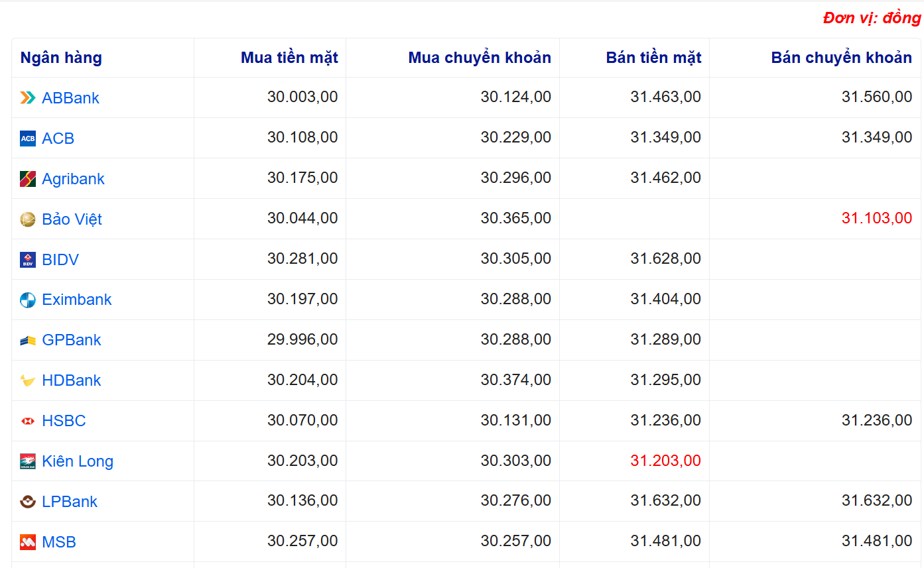Open the ABBank link

click(70, 98)
